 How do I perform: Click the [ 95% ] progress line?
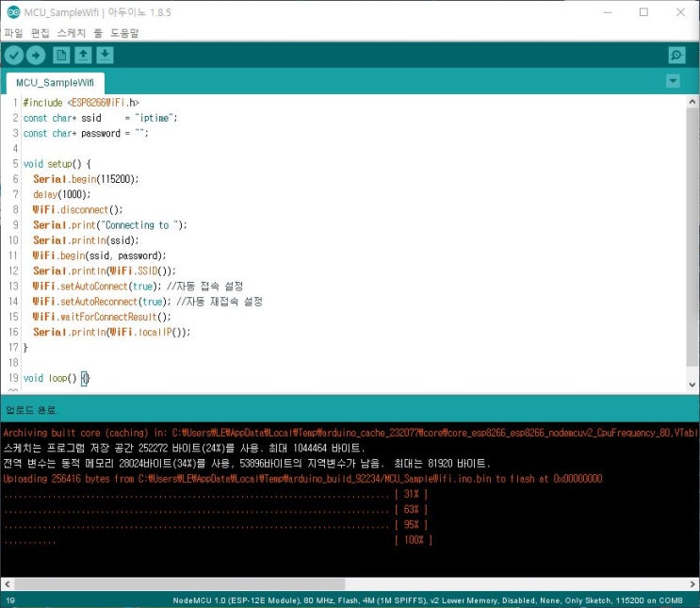pyautogui.click(x=216, y=524)
